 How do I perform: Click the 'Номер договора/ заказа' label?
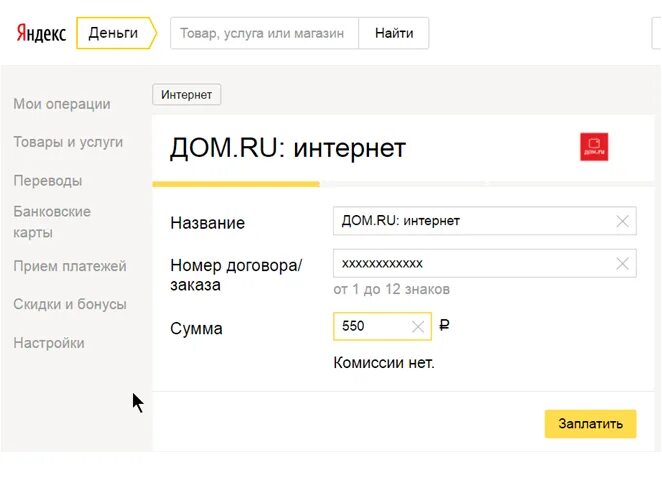pyautogui.click(x=236, y=275)
